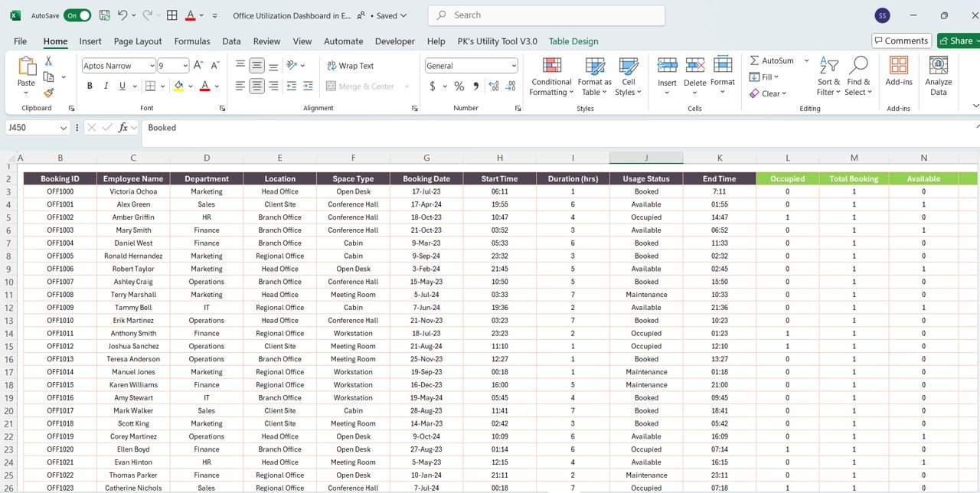
Task: Turn off the AutoSave switch
Action: pyautogui.click(x=77, y=15)
